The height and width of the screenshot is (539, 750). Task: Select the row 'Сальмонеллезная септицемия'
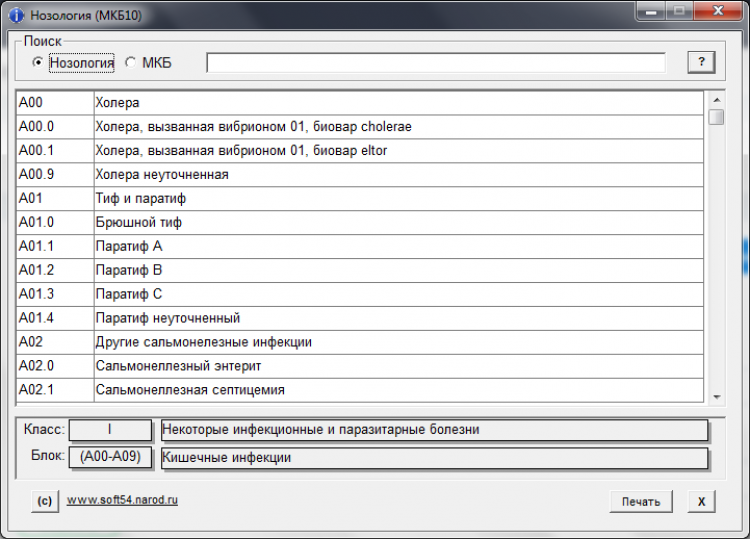click(360, 390)
